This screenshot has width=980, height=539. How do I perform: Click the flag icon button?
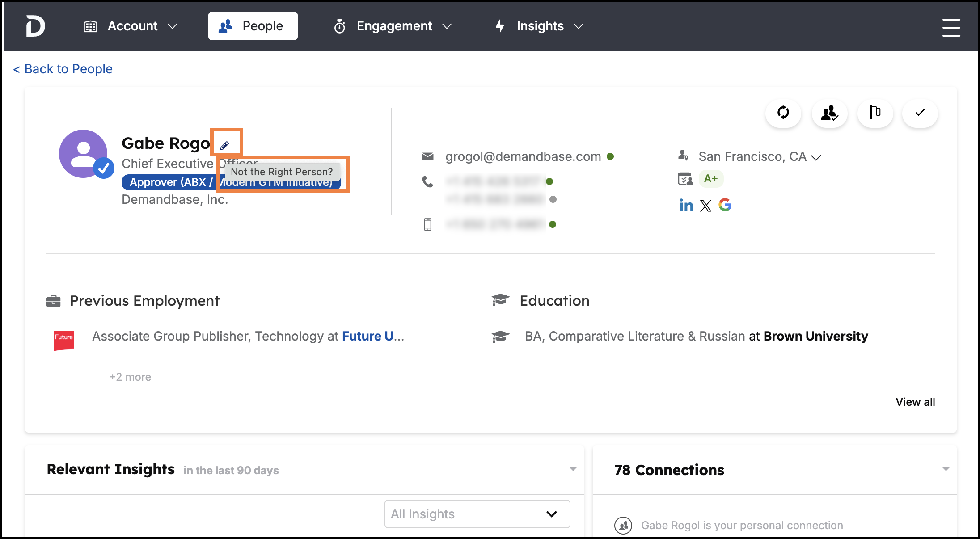click(875, 113)
